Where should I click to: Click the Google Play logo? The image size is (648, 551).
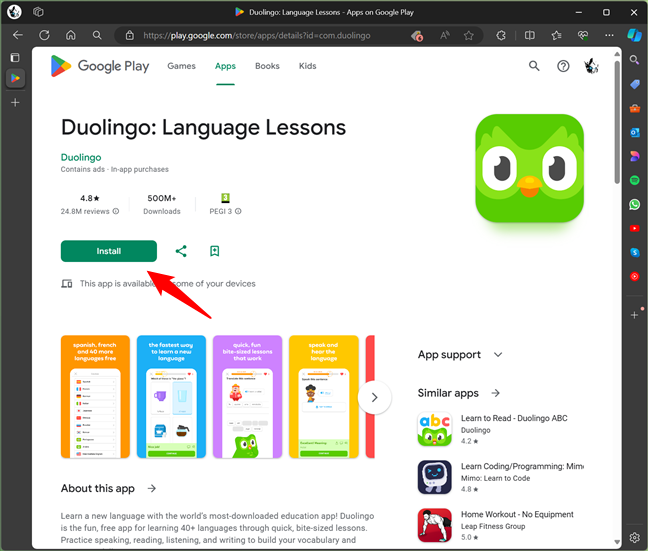100,66
